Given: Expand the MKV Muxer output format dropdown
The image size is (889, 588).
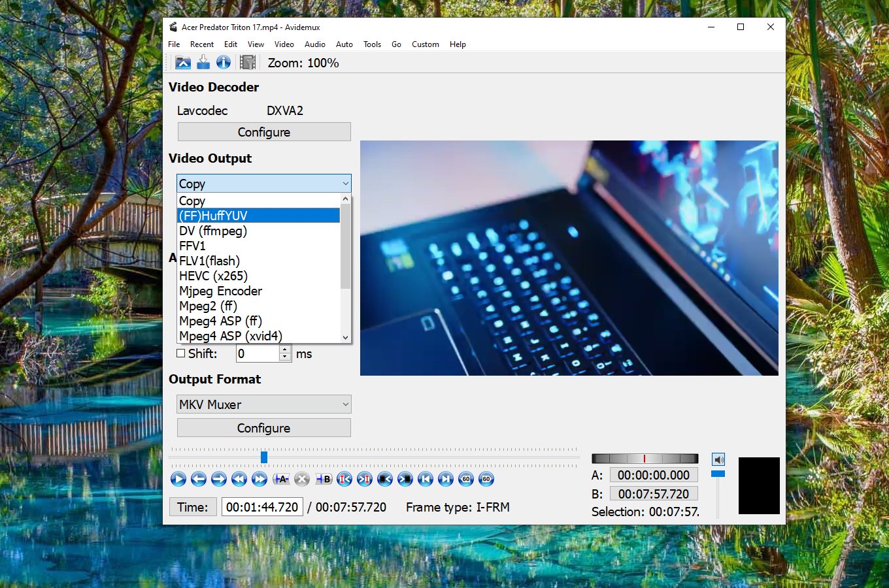Looking at the screenshot, I should click(263, 404).
